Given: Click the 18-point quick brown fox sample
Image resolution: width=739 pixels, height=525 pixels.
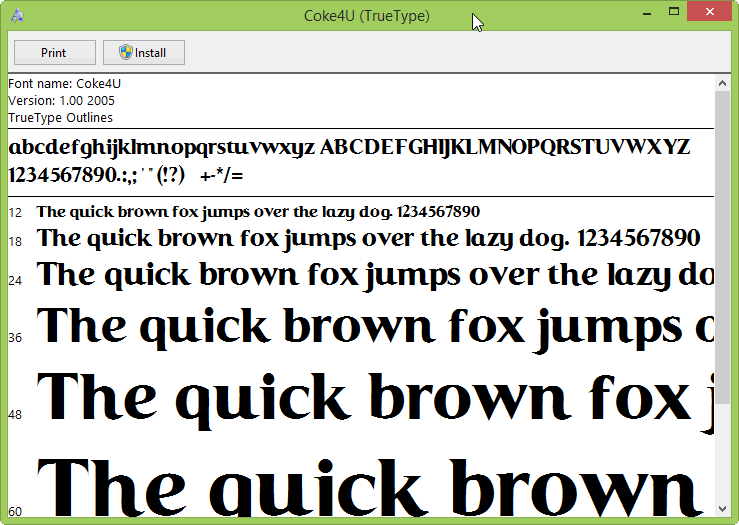Looking at the screenshot, I should [x=369, y=238].
